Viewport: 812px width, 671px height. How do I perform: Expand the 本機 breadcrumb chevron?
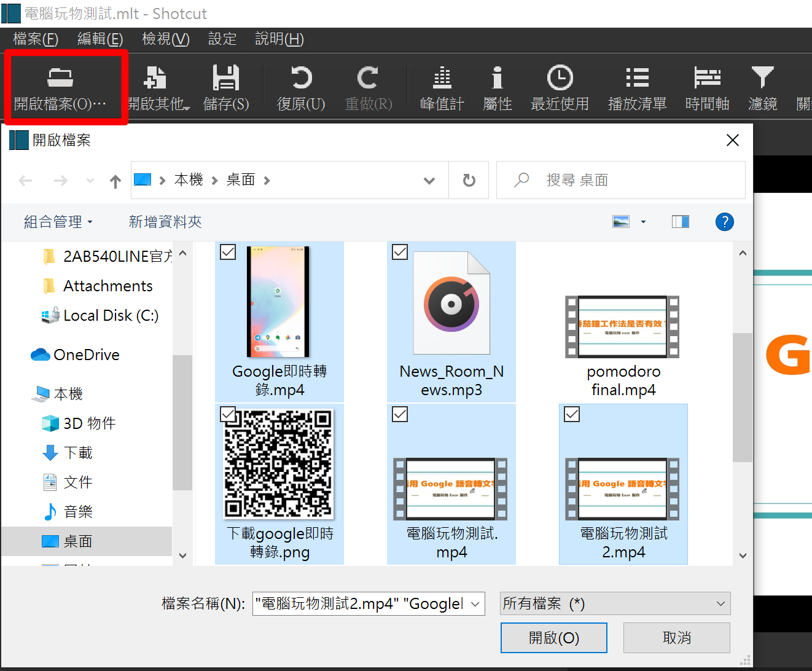tap(214, 181)
